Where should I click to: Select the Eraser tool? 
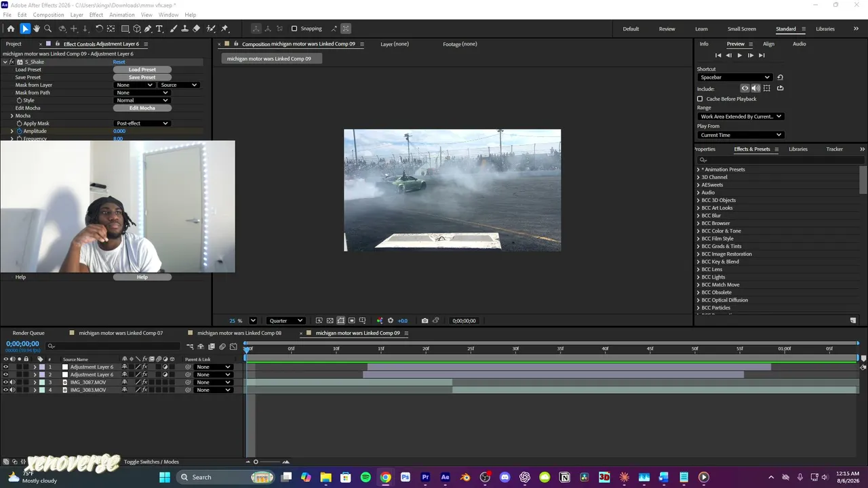pyautogui.click(x=196, y=28)
